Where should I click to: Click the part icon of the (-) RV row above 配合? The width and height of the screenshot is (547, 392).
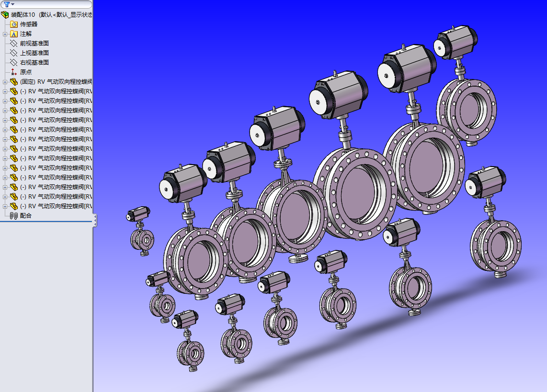point(14,206)
